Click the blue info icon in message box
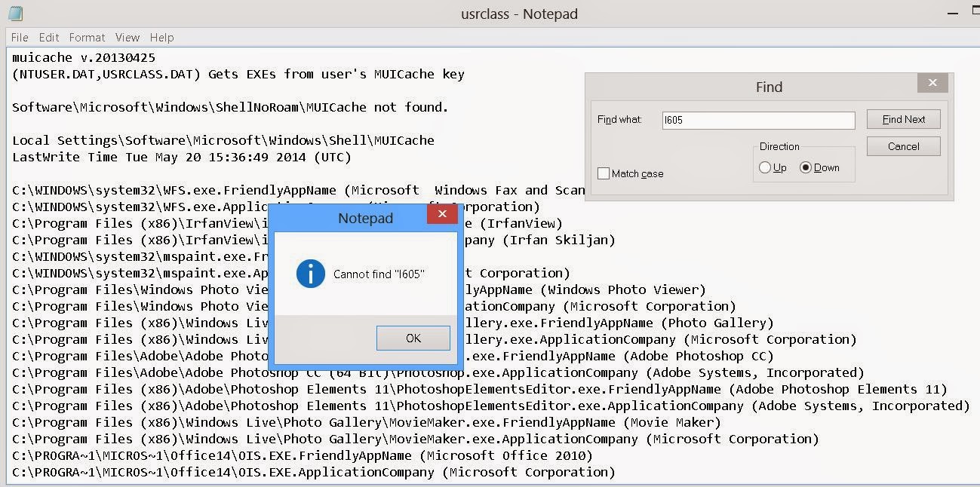The width and height of the screenshot is (980, 487). point(310,274)
